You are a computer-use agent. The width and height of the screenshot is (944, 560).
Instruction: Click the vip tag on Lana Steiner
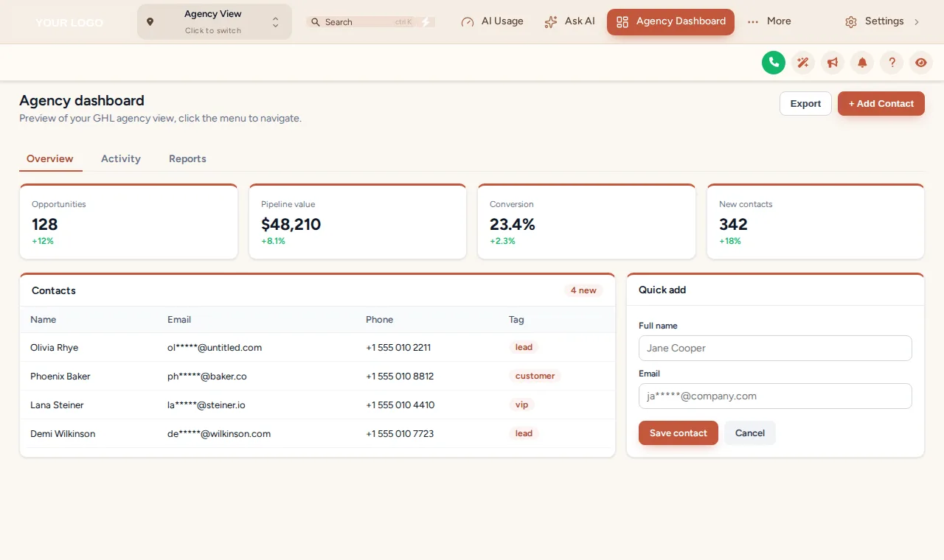pos(522,405)
